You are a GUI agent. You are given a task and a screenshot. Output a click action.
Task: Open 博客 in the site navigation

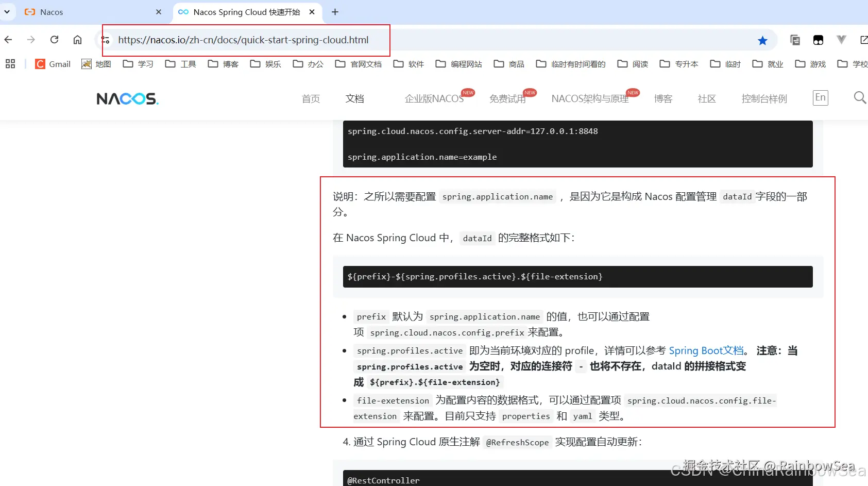(663, 98)
